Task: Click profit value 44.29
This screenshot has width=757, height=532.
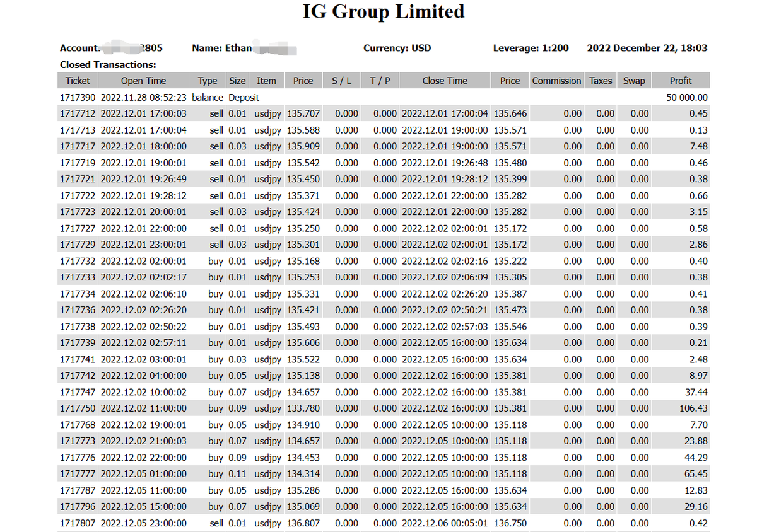Action: (x=696, y=458)
